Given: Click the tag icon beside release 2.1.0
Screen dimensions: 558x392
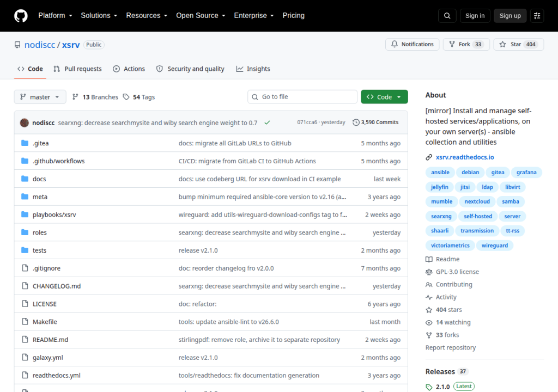Looking at the screenshot, I should tap(429, 387).
